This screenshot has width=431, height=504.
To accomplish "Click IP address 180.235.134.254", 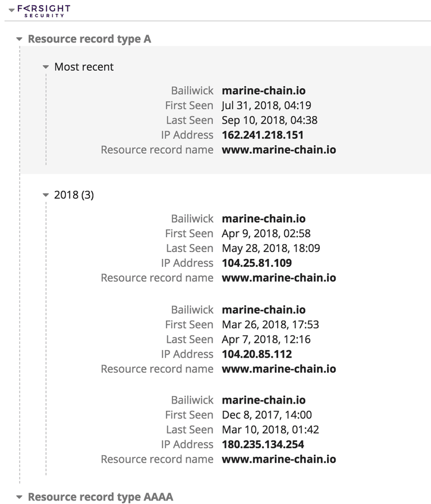I will tap(263, 444).
